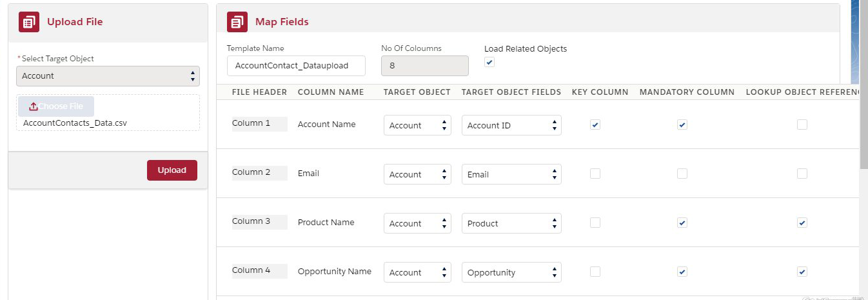The height and width of the screenshot is (300, 868).
Task: Click the Column 3 file header cell
Action: click(x=259, y=222)
